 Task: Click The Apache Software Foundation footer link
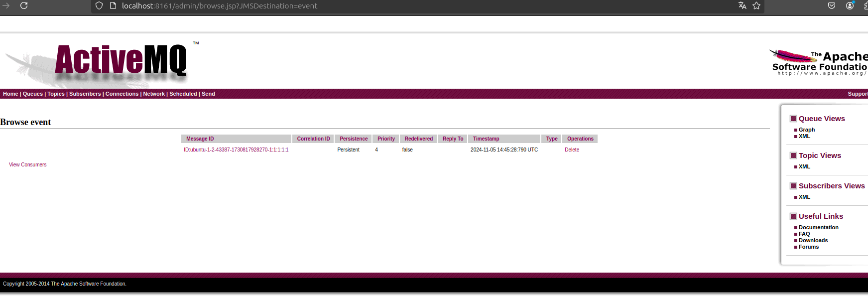click(x=88, y=284)
